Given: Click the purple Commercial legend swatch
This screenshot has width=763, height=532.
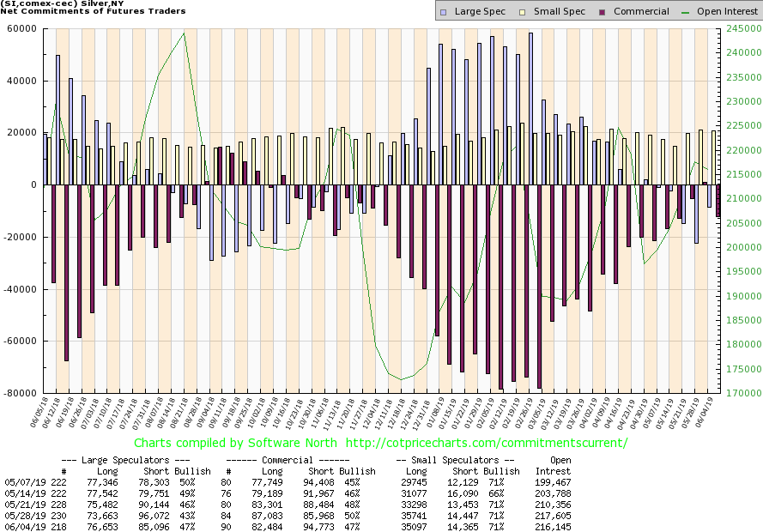Looking at the screenshot, I should (604, 12).
